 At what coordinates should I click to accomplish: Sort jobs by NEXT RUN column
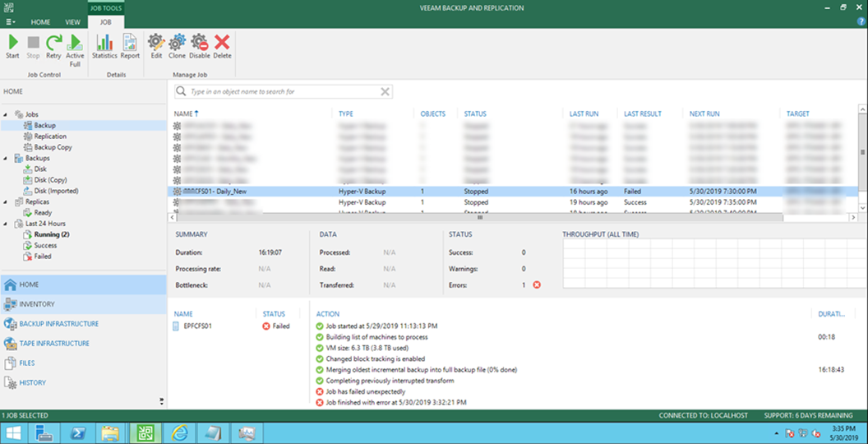[704, 113]
